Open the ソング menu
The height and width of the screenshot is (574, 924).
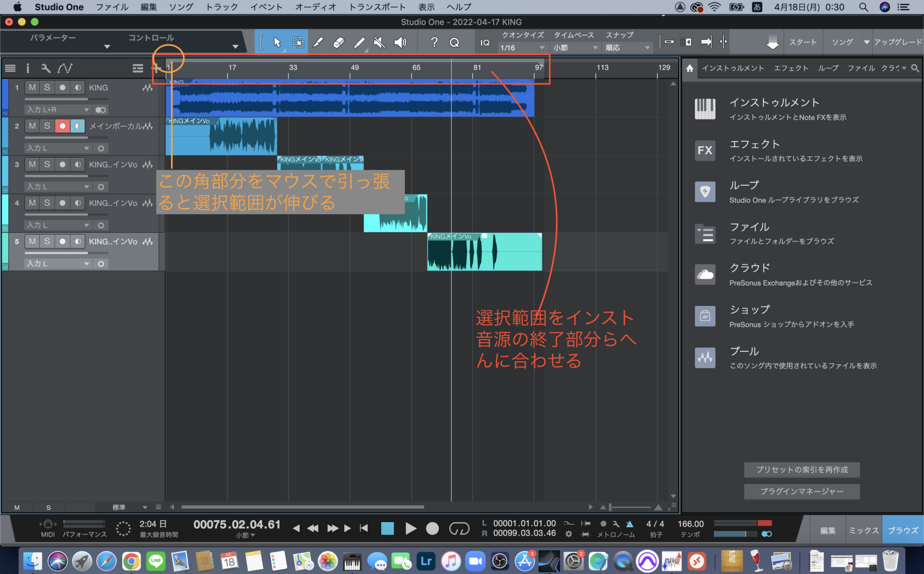(181, 7)
